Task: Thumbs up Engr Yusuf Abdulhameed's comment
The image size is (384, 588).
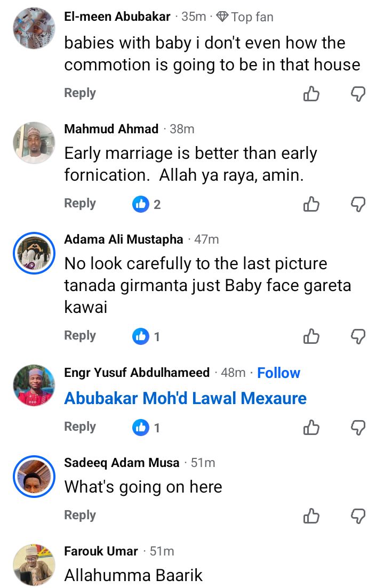Action: tap(311, 427)
